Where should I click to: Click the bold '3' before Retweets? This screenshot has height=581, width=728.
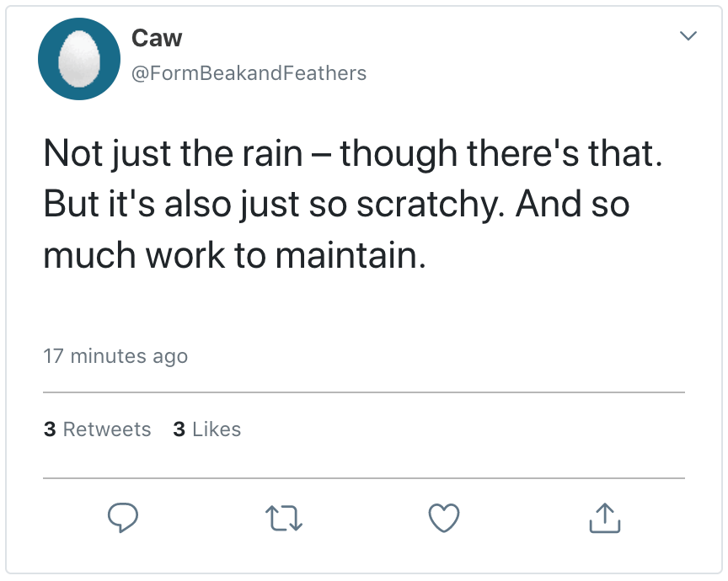tap(50, 429)
